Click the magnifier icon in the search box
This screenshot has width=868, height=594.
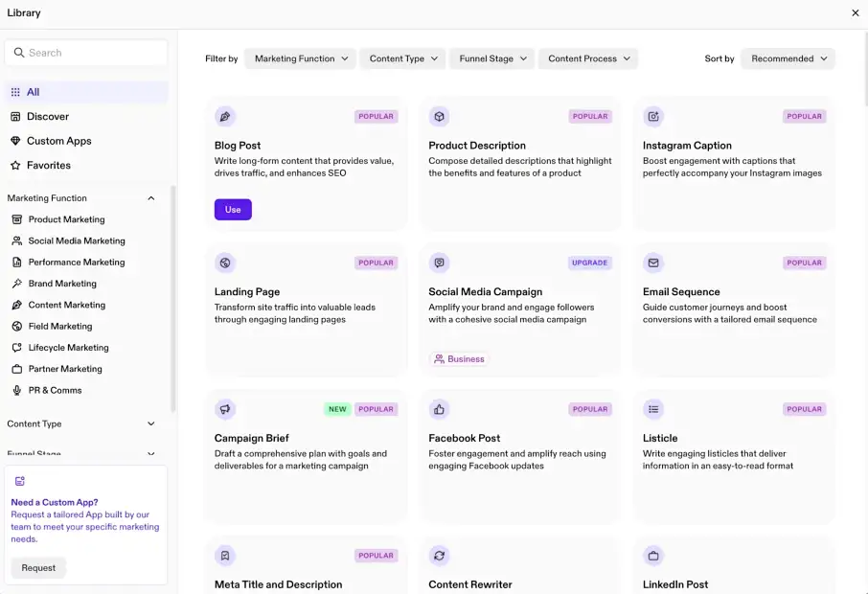click(19, 53)
